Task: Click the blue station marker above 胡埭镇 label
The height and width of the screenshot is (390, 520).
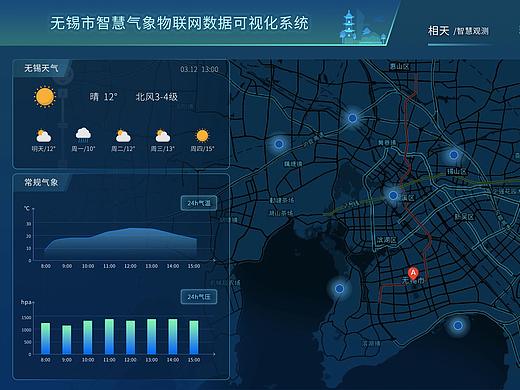Action: [x=279, y=144]
